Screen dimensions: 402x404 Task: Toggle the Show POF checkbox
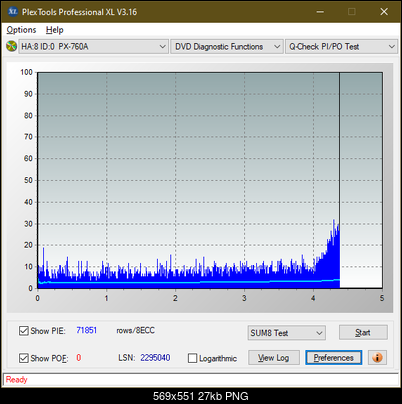coord(24,358)
